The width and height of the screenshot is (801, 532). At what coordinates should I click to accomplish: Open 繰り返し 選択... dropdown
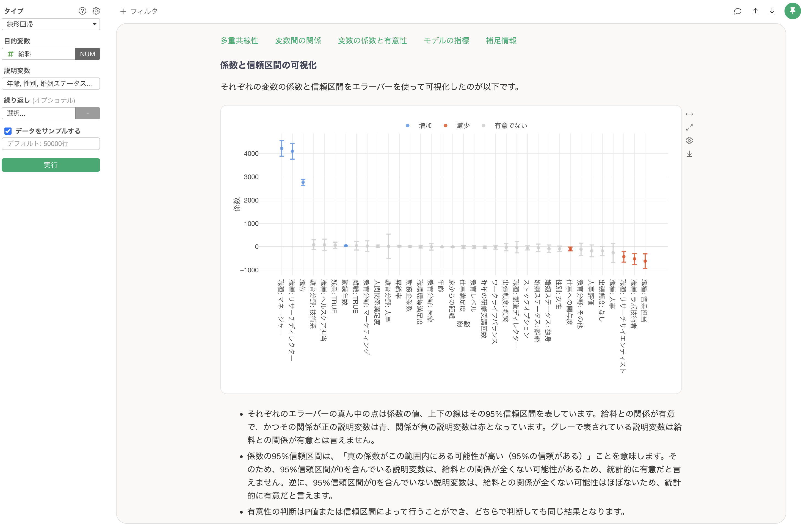tap(39, 113)
